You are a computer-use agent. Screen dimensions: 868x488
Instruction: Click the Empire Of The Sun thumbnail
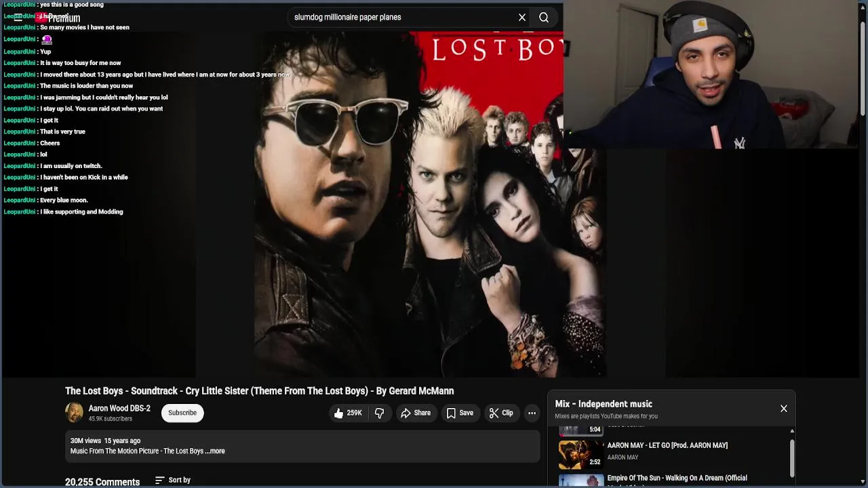pyautogui.click(x=581, y=480)
